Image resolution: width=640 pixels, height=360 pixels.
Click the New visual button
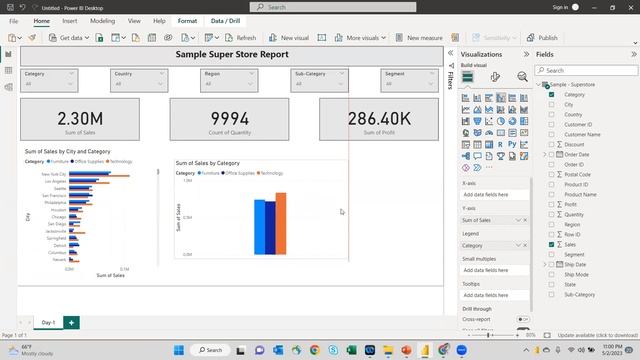coord(289,38)
